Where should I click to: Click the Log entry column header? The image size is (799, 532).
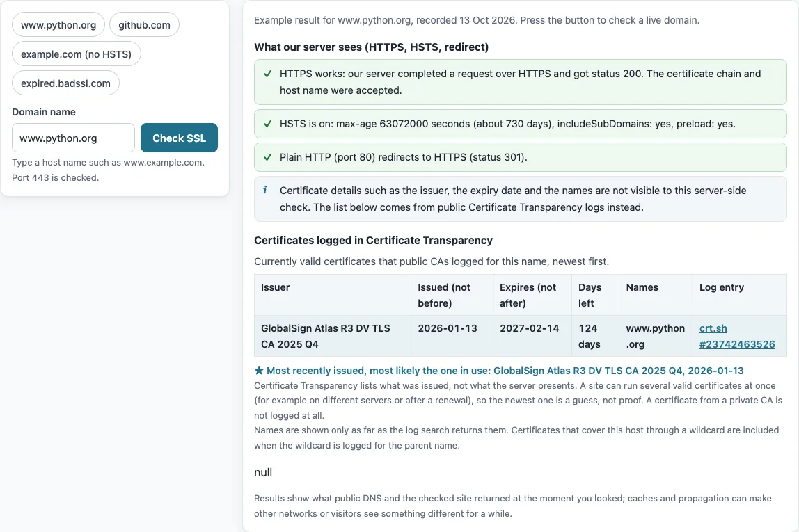(x=740, y=295)
